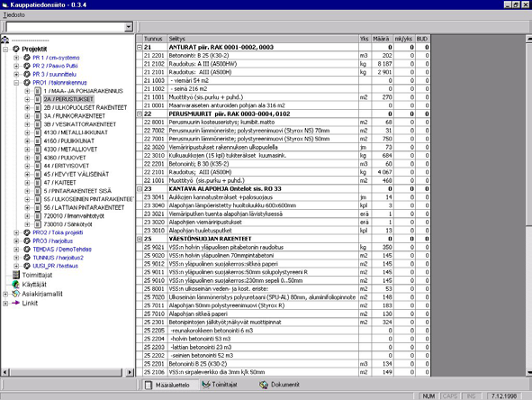Select row 25 2106 VSS:n sirpaleverkko
532x400 pixels.
pyautogui.click(x=284, y=372)
